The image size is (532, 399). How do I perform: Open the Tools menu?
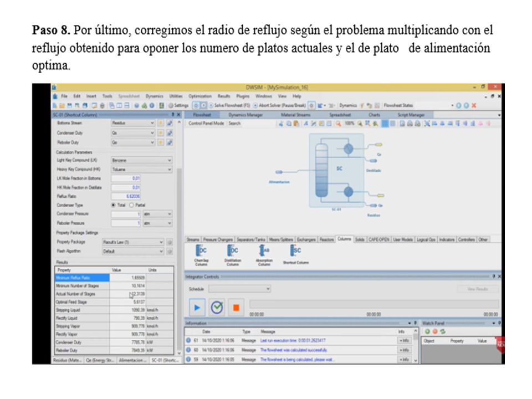(x=107, y=96)
